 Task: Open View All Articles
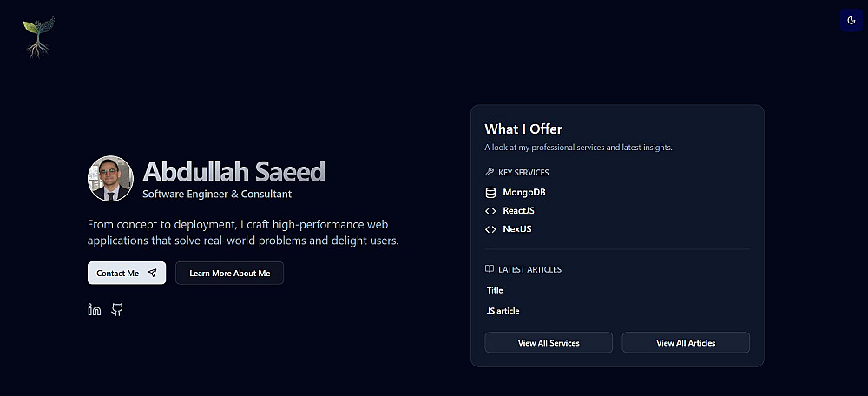click(686, 343)
